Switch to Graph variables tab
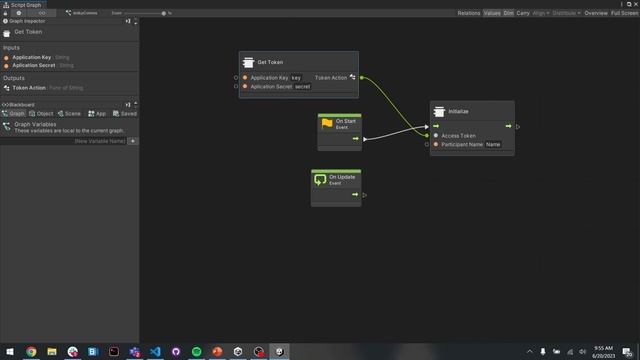This screenshot has height=360, width=640. coord(13,113)
